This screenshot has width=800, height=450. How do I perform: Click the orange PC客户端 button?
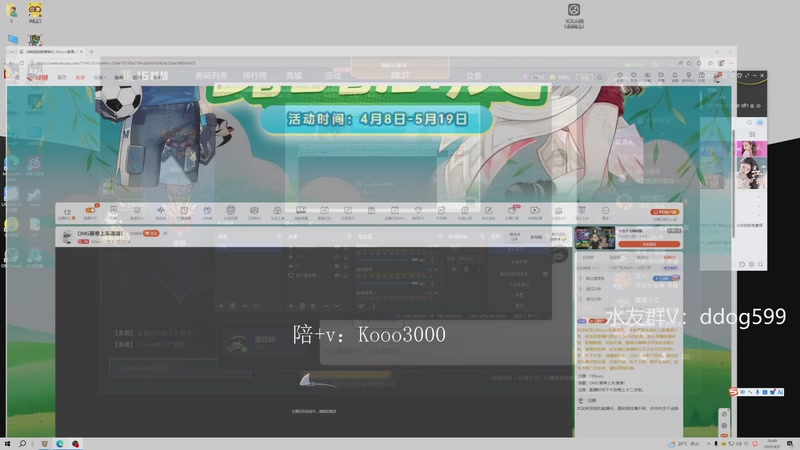tap(664, 212)
